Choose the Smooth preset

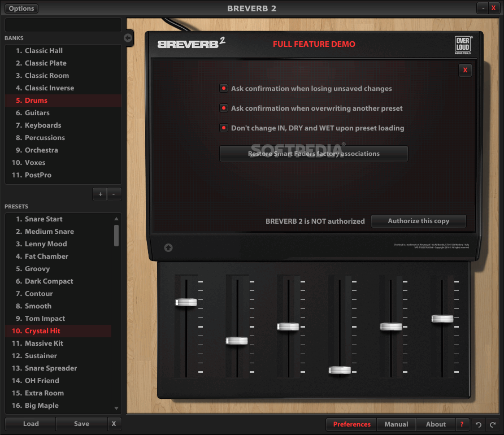coord(58,306)
